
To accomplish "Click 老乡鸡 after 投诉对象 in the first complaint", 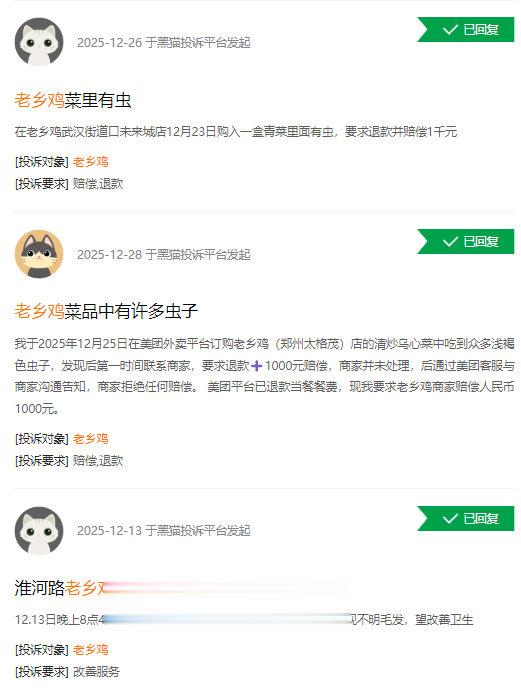I will pos(91,162).
